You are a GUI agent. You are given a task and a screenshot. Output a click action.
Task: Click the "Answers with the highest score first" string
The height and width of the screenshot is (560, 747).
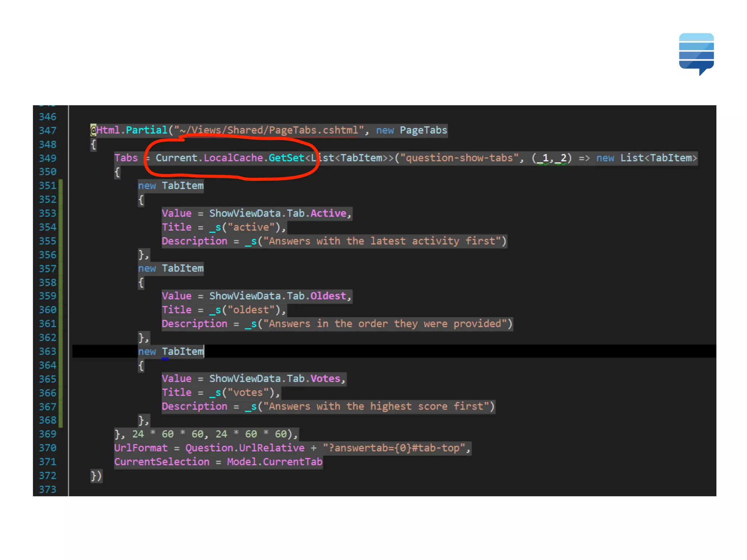[x=376, y=407]
